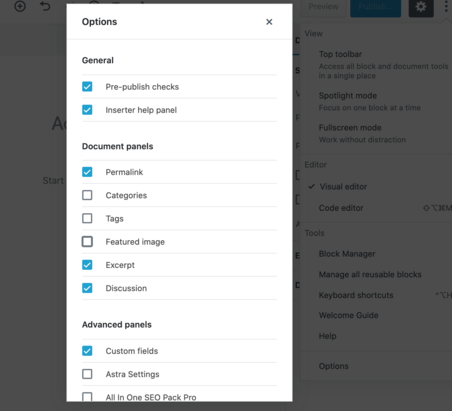Uncheck Pre-publish checks
452x411 pixels.
87,87
